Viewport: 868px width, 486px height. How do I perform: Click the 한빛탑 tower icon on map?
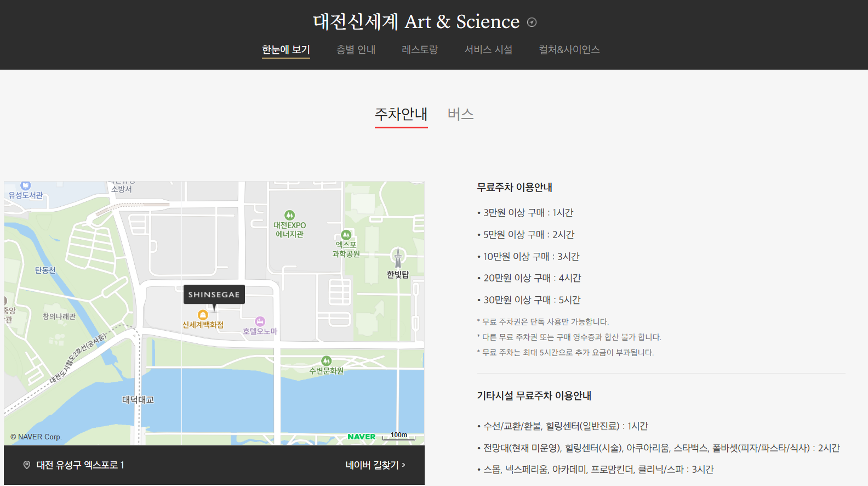(398, 257)
